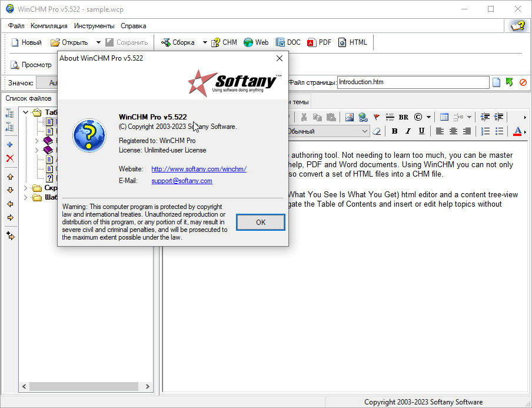Screen dimensions: 532x408
Task: Expand the first purple book node
Action: point(37,141)
